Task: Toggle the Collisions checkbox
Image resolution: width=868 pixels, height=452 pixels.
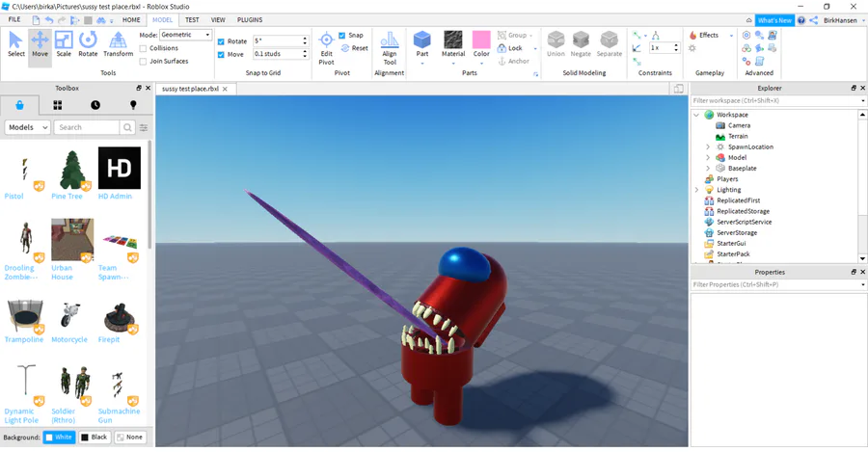Action: [x=143, y=48]
